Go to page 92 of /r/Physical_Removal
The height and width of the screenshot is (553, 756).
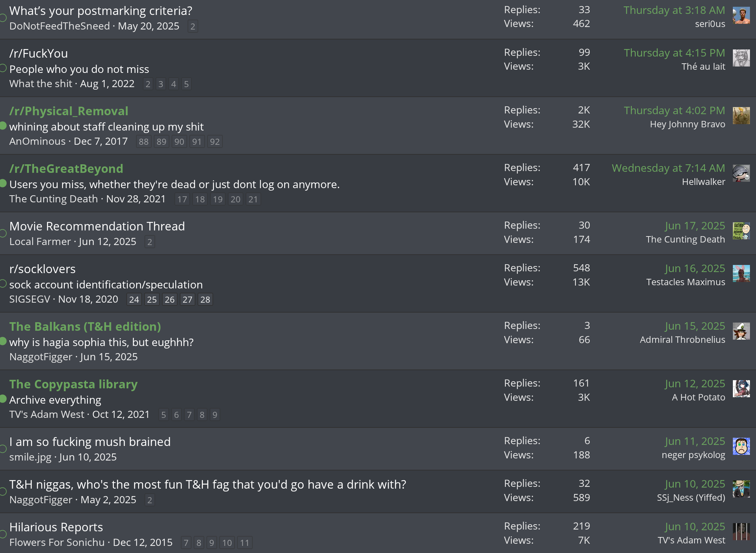tap(215, 142)
